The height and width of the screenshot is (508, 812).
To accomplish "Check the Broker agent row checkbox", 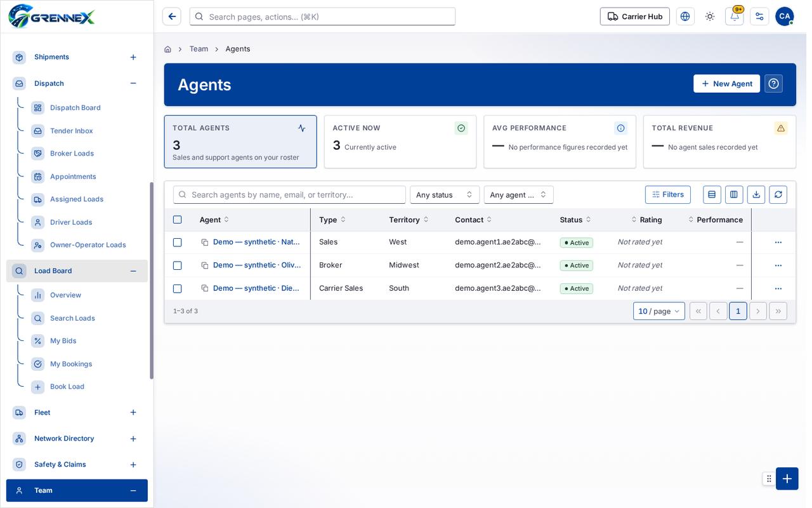I will tap(177, 265).
